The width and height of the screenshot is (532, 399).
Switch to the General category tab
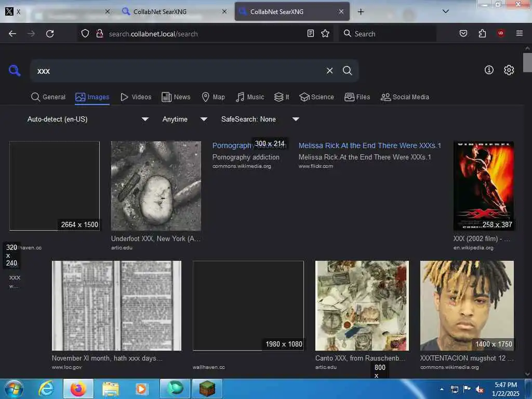pyautogui.click(x=48, y=97)
